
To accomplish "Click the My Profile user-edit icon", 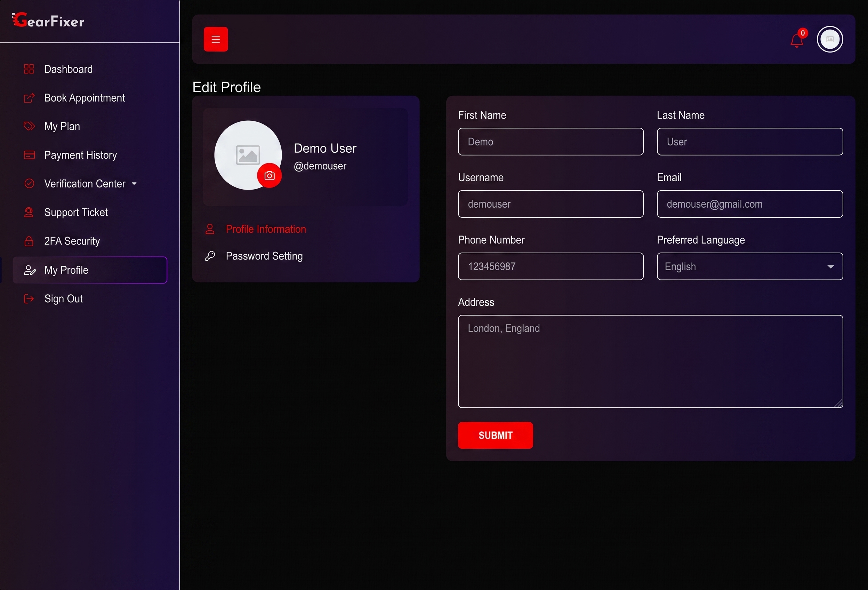I will pyautogui.click(x=30, y=270).
